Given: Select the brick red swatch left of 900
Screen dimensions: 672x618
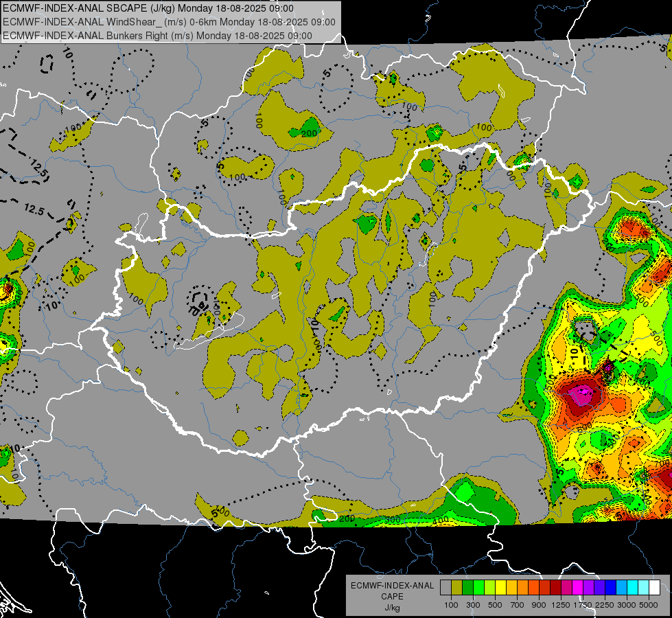Looking at the screenshot, I should click(x=545, y=588).
